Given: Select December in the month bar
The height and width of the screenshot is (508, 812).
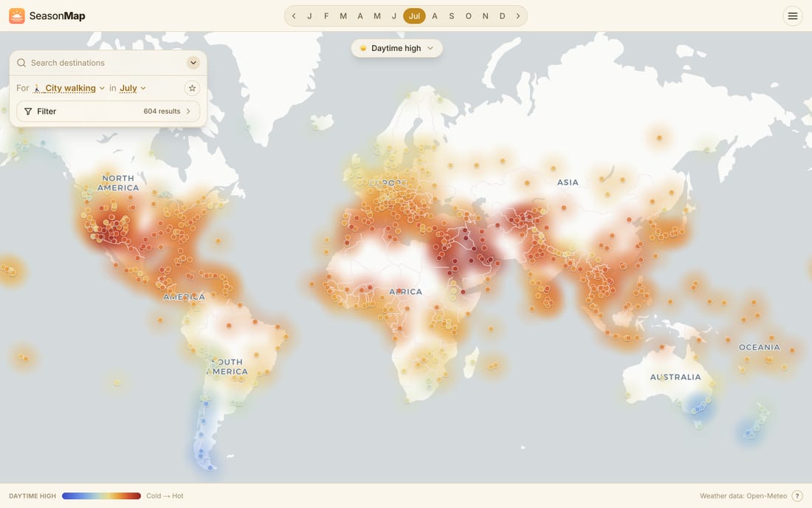Looking at the screenshot, I should pos(502,16).
